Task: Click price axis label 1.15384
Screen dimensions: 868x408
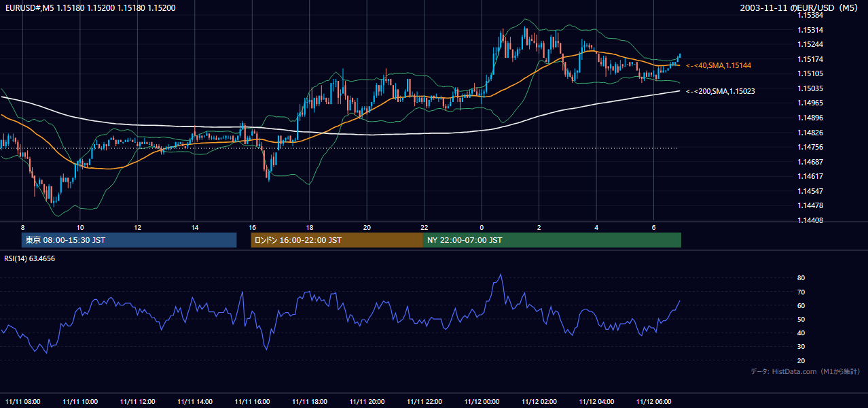Action: tap(810, 15)
